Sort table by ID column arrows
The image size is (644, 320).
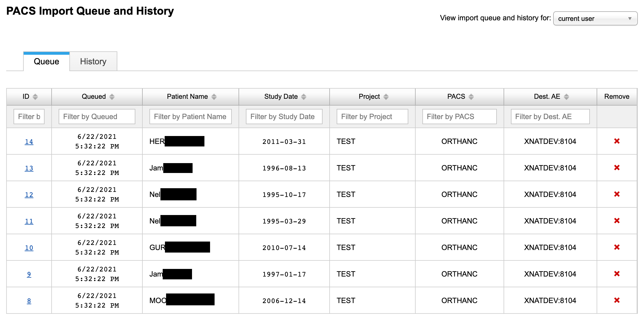[x=35, y=97]
